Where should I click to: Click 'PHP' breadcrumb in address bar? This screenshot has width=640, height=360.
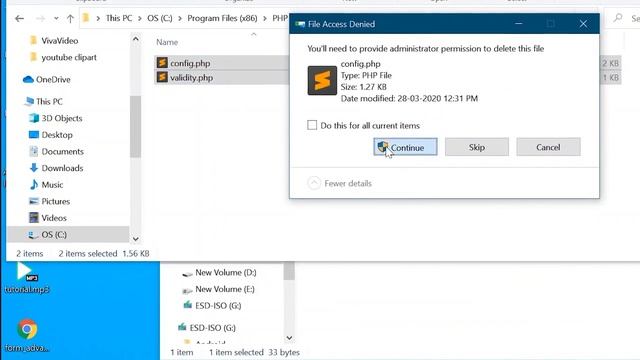pos(280,18)
